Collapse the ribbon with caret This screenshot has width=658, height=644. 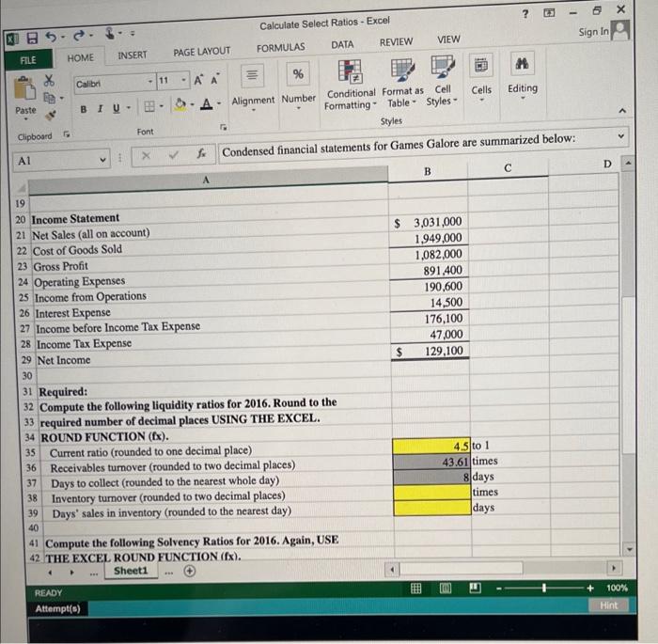point(622,110)
